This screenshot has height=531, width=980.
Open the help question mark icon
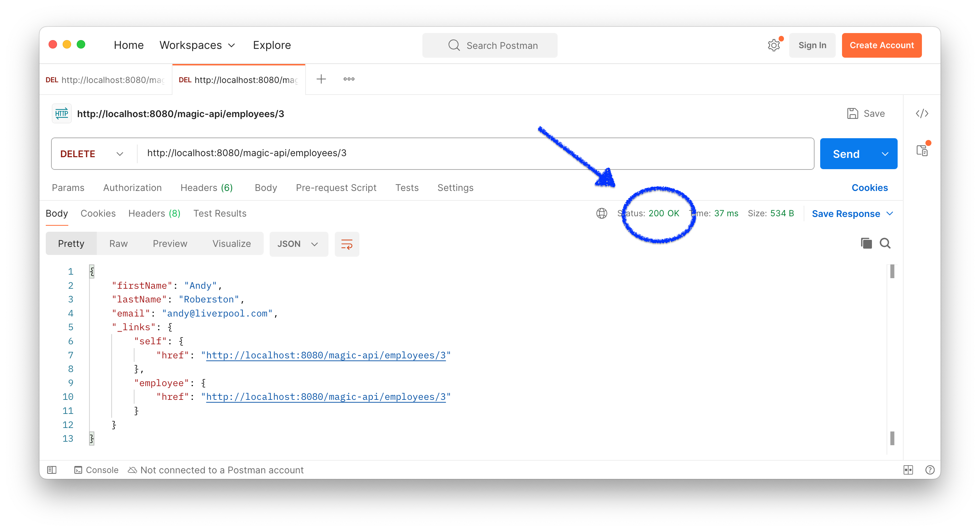point(930,470)
